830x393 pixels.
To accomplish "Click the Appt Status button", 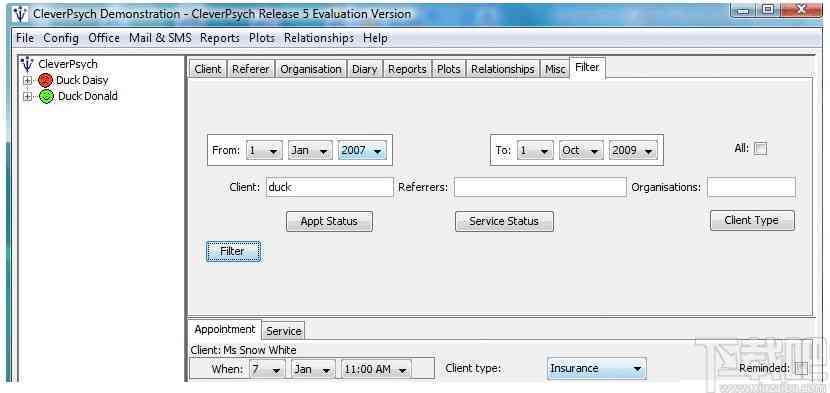I will [x=329, y=221].
